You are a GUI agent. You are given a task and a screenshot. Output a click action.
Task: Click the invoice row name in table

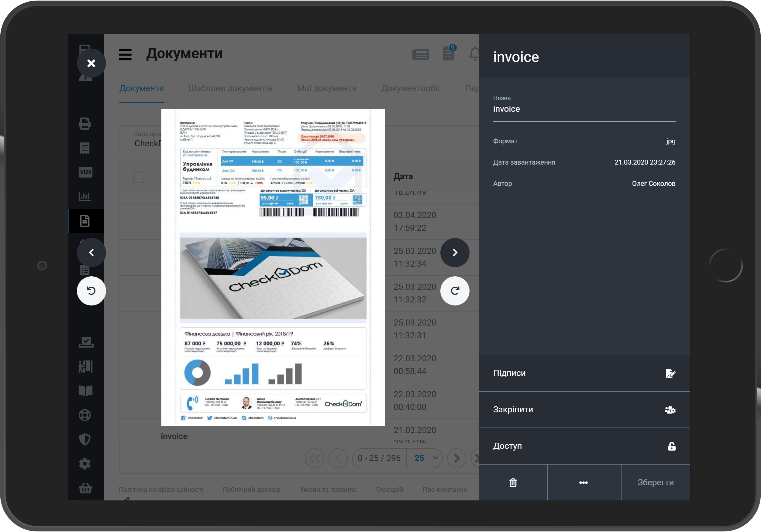coord(174,436)
